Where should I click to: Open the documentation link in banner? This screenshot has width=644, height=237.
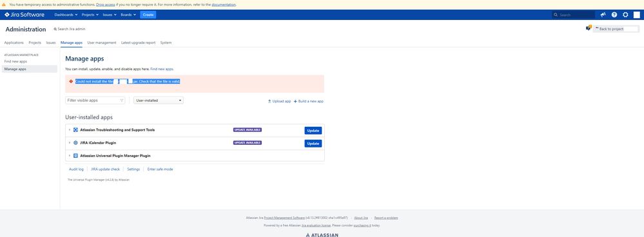pos(224,5)
